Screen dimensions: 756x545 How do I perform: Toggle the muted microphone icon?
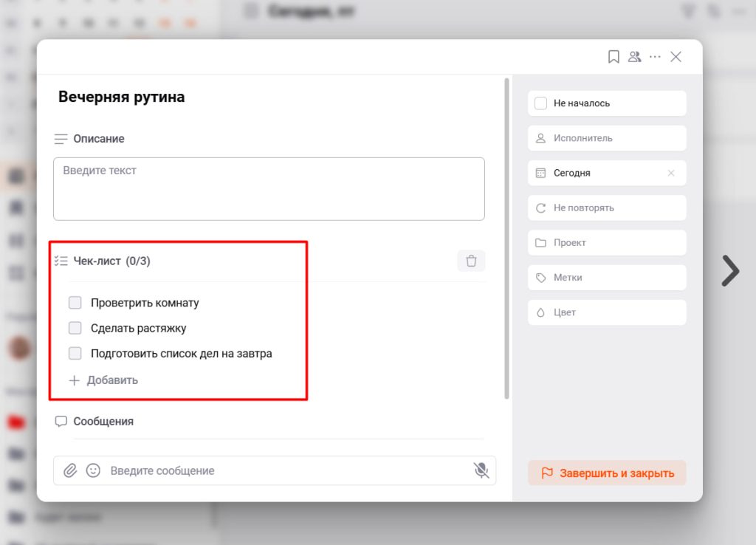point(481,470)
